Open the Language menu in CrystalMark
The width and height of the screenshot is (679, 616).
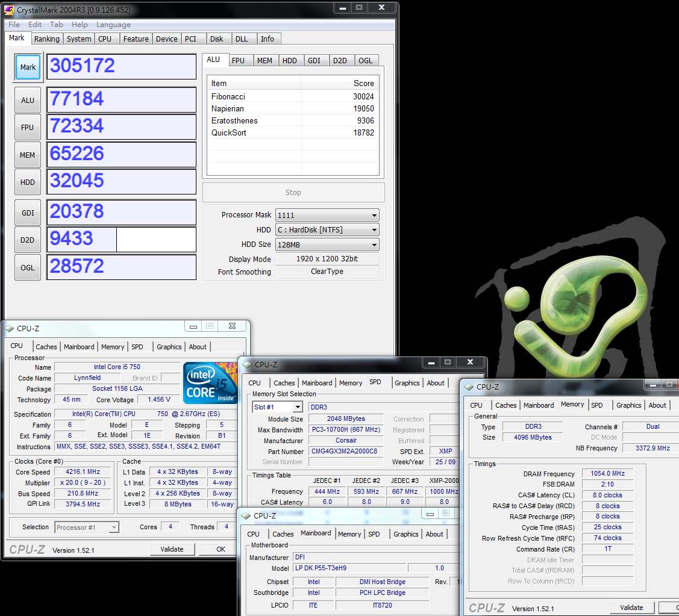click(113, 25)
